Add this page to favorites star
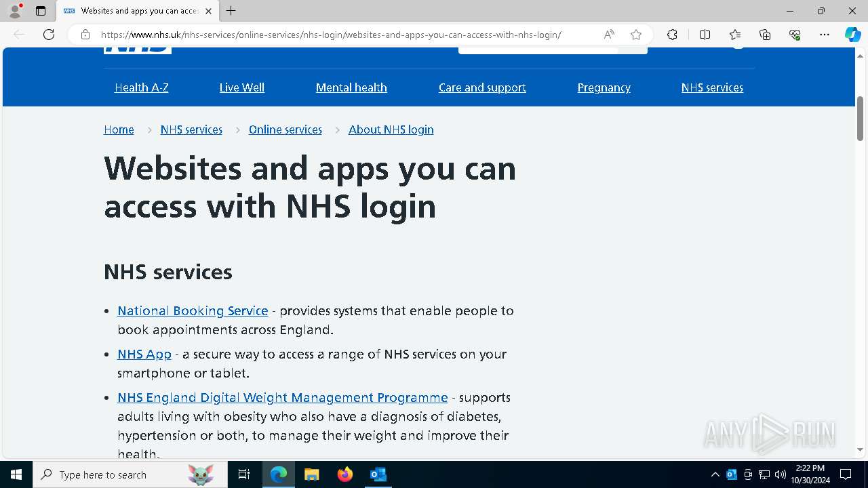This screenshot has height=488, width=868. click(635, 35)
